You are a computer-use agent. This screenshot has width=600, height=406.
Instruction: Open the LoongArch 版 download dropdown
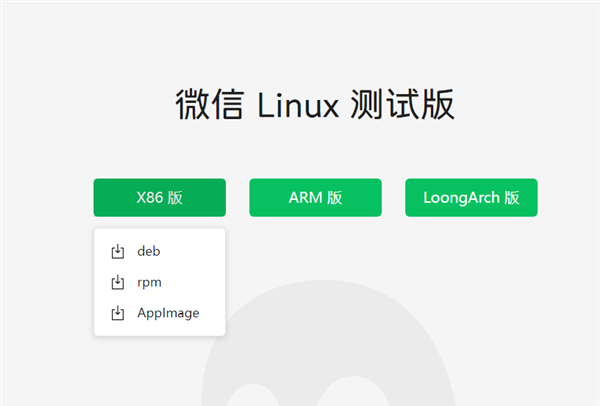point(471,198)
